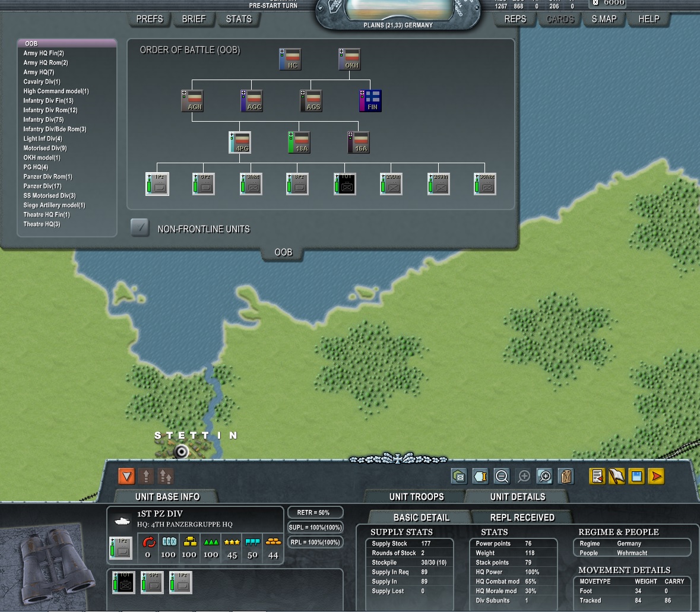
Task: Open the BASIC DETAIL sub-tab
Action: (421, 518)
